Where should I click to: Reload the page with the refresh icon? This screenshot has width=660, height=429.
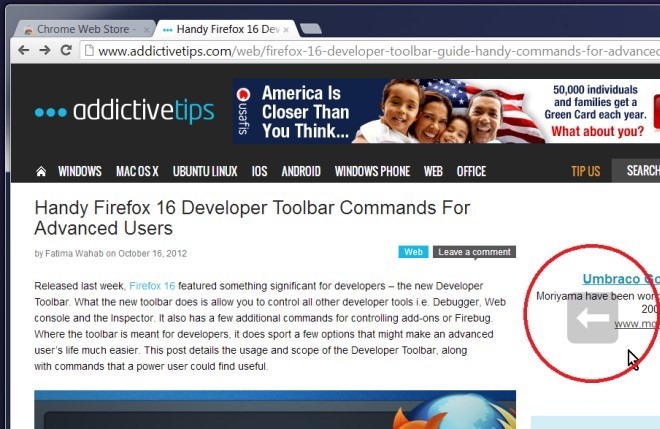(x=66, y=50)
